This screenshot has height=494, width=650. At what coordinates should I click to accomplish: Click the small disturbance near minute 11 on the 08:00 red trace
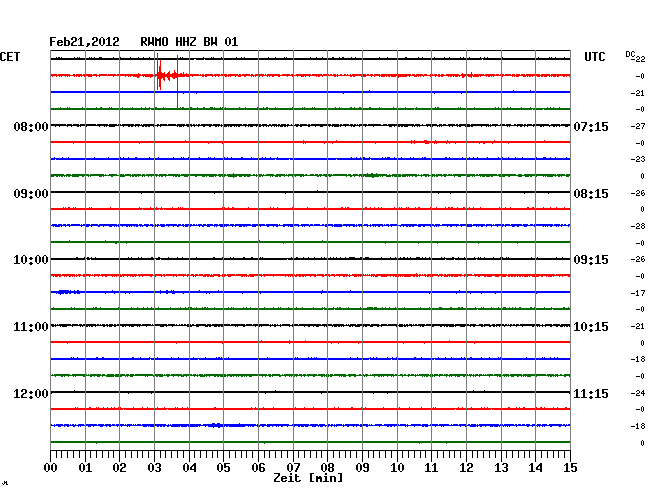coord(426,142)
